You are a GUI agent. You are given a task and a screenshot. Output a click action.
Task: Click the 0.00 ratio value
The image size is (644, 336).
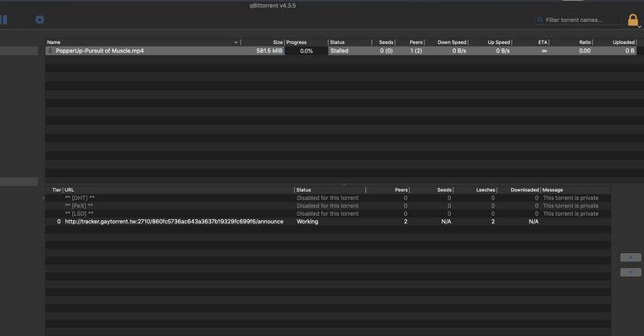click(585, 51)
